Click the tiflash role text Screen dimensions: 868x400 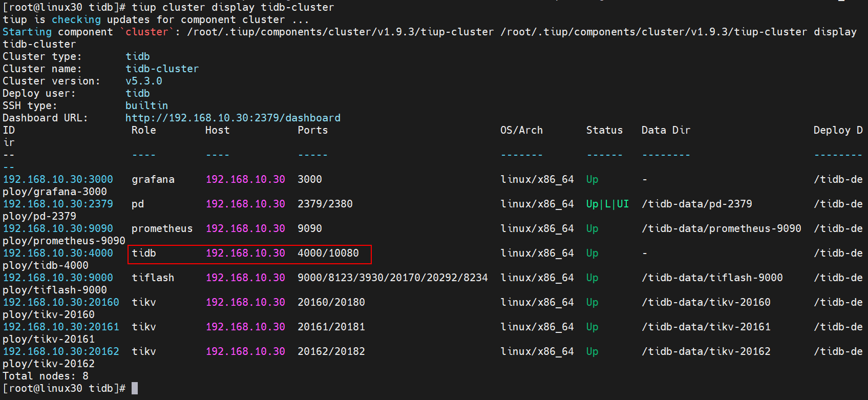[153, 278]
